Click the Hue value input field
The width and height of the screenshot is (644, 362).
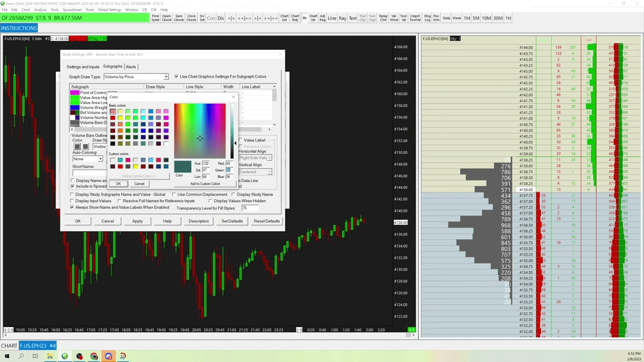(x=206, y=163)
